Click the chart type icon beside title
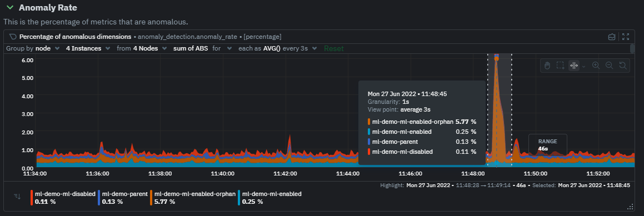This screenshot has width=644, height=216. [x=13, y=37]
